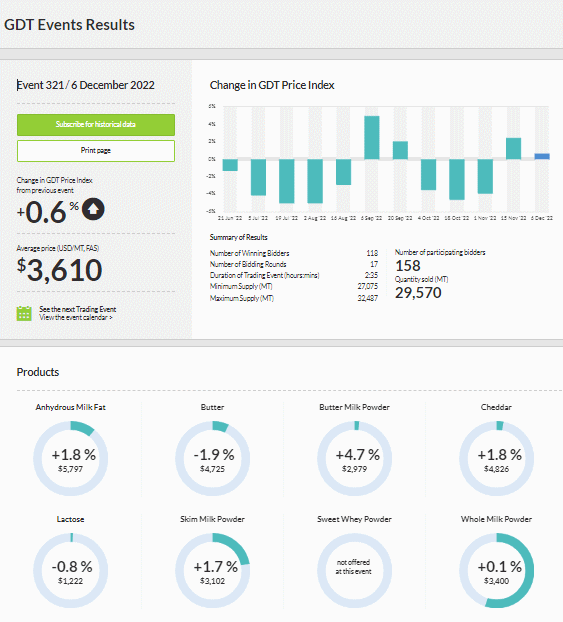Click the Quantity sold (MT) label

pos(421,279)
